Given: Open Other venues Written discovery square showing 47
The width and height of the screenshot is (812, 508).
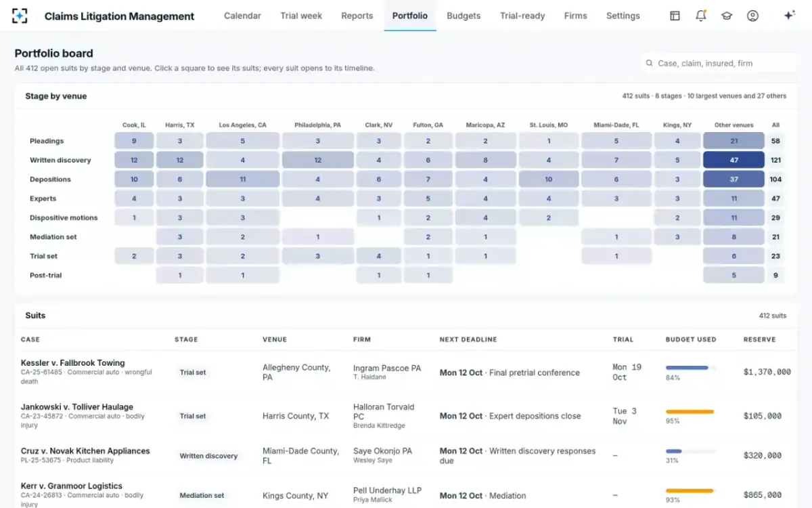Looking at the screenshot, I should tap(734, 160).
